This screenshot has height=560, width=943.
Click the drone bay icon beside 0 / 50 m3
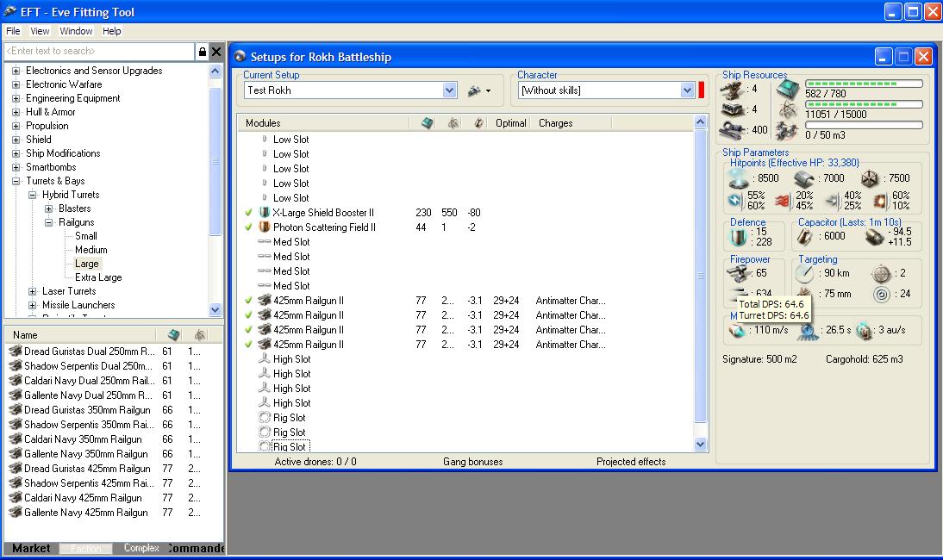click(787, 130)
